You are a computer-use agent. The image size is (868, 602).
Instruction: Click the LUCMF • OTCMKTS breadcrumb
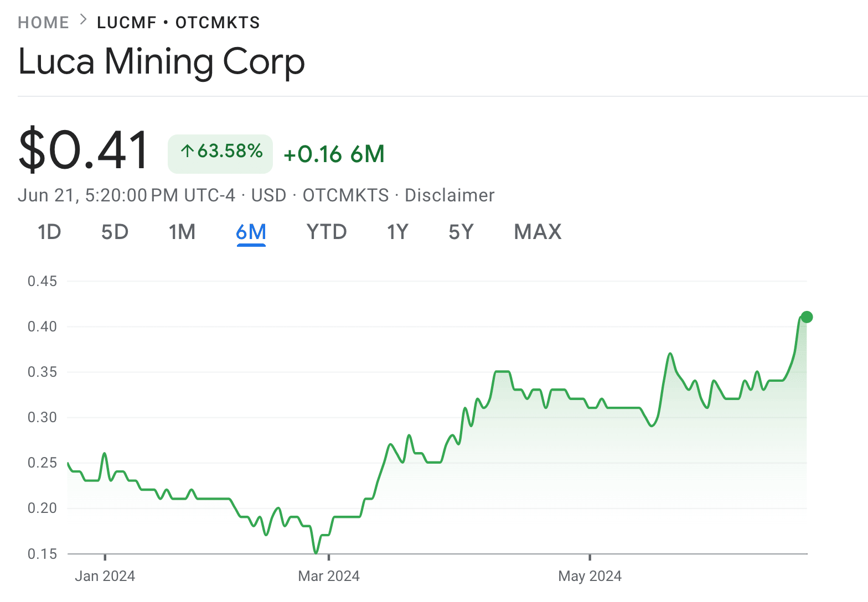click(178, 23)
